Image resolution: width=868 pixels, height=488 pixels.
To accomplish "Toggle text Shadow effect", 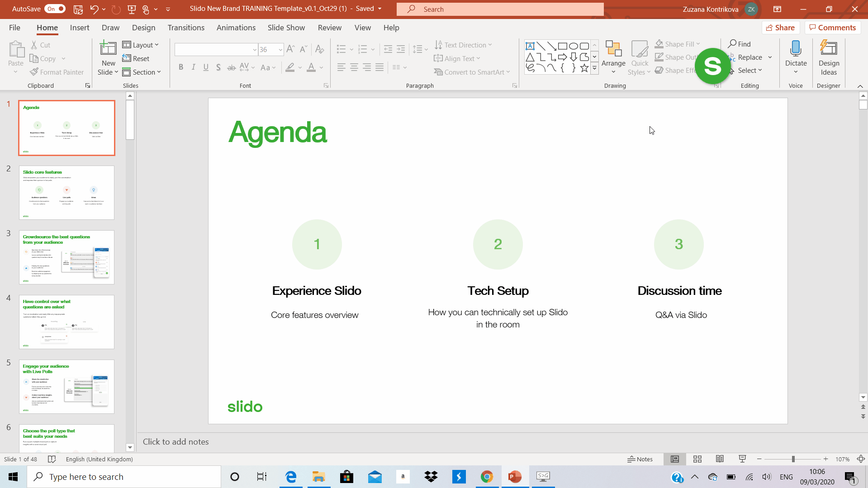I will tap(218, 67).
